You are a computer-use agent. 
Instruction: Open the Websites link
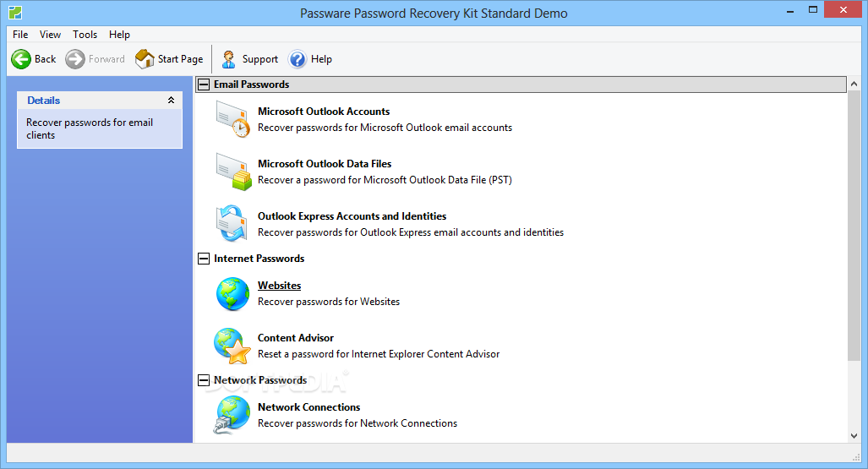click(279, 286)
